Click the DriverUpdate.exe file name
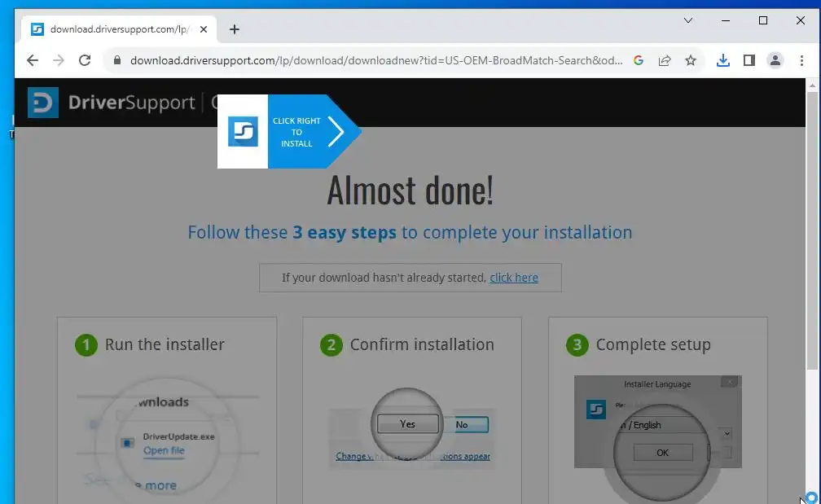 click(178, 436)
